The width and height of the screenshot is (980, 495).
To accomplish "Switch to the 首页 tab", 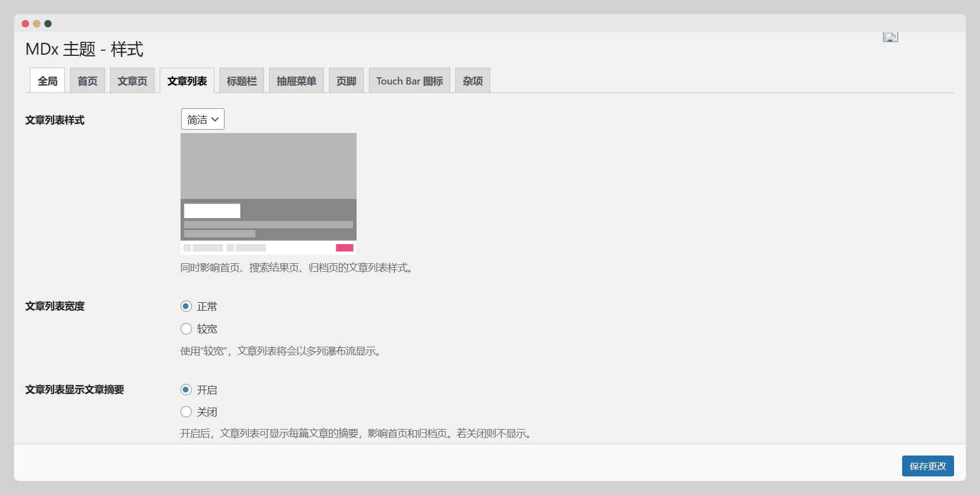I will [87, 81].
